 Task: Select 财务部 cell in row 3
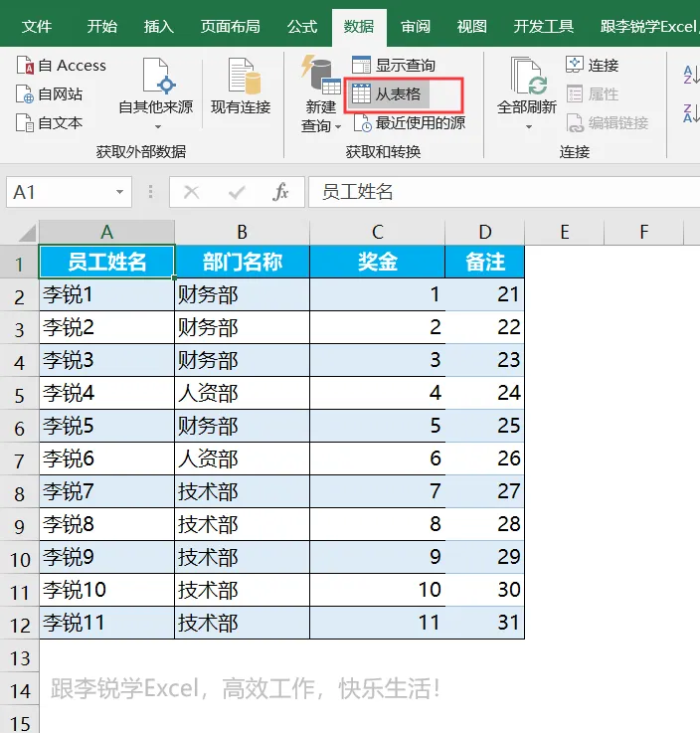pyautogui.click(x=242, y=327)
